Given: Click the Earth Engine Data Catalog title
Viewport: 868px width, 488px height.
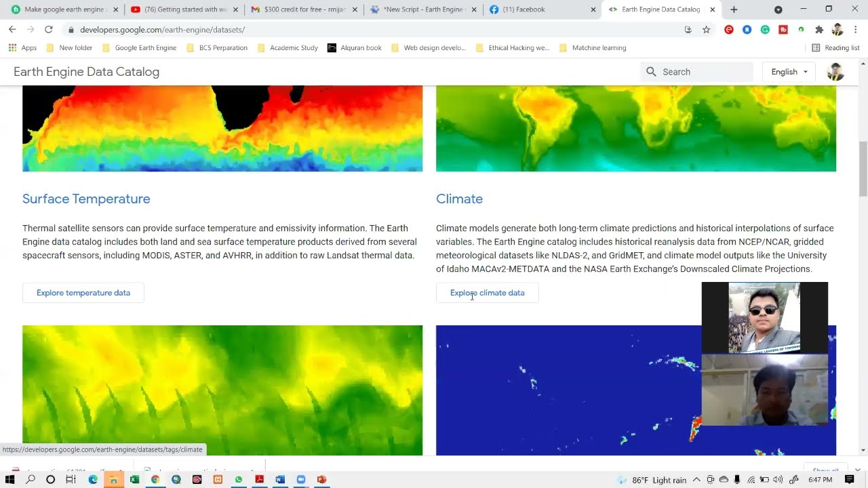Looking at the screenshot, I should click(x=86, y=72).
